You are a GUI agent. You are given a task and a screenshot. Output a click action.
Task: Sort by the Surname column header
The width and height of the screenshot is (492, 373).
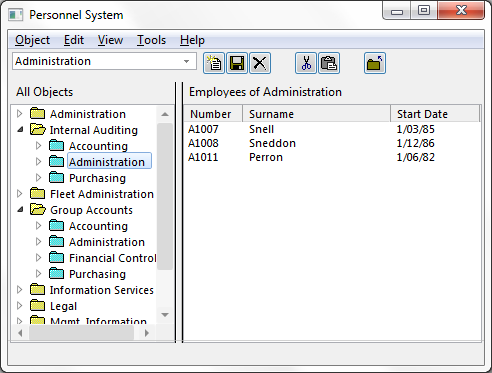pos(316,114)
